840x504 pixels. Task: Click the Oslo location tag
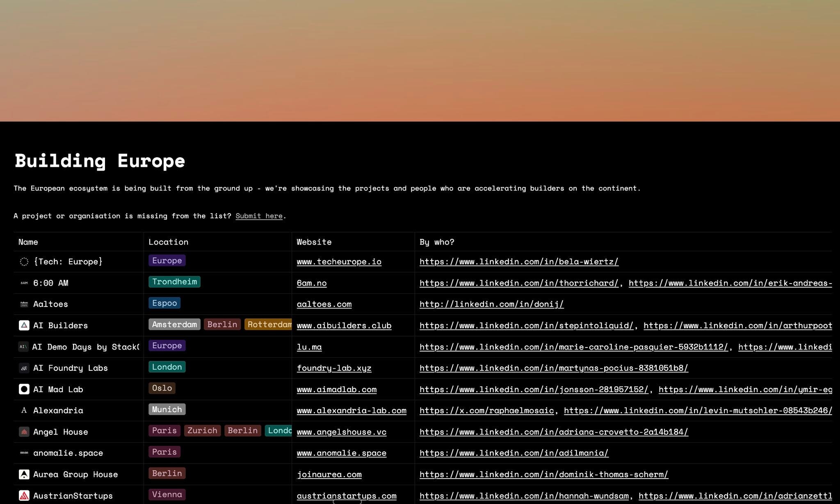(162, 388)
